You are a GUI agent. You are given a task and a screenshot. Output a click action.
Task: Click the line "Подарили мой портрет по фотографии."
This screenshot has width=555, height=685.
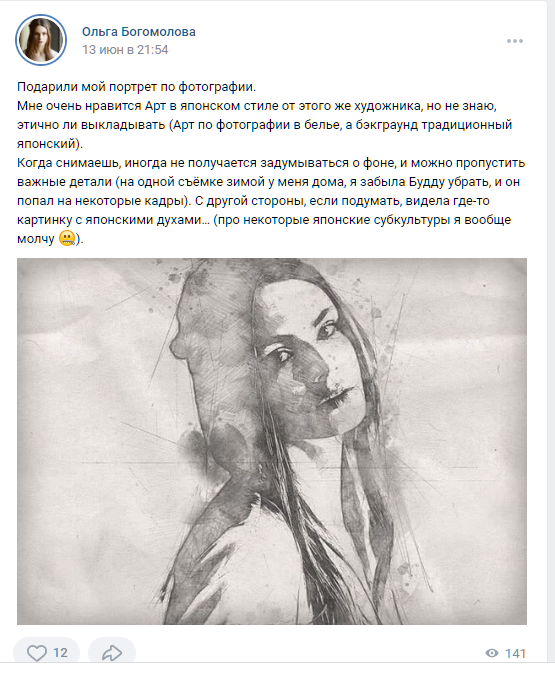pyautogui.click(x=136, y=87)
